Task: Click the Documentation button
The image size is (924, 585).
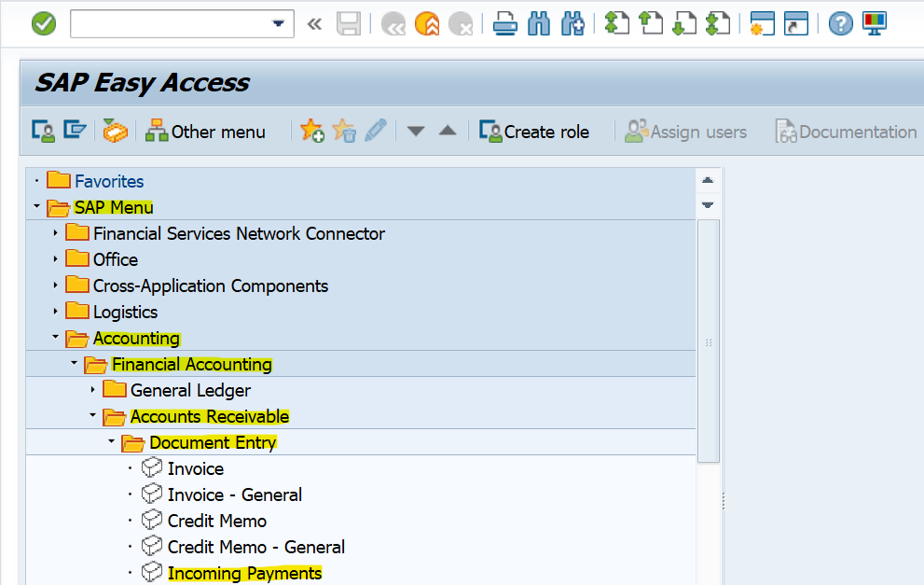Action: click(847, 132)
